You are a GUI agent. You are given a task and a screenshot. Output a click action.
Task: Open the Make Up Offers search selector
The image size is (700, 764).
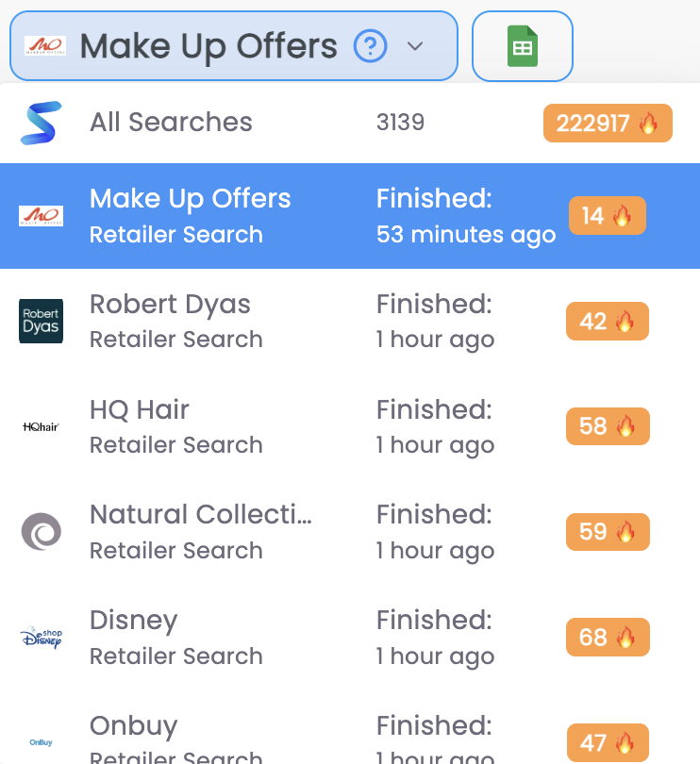coord(234,46)
